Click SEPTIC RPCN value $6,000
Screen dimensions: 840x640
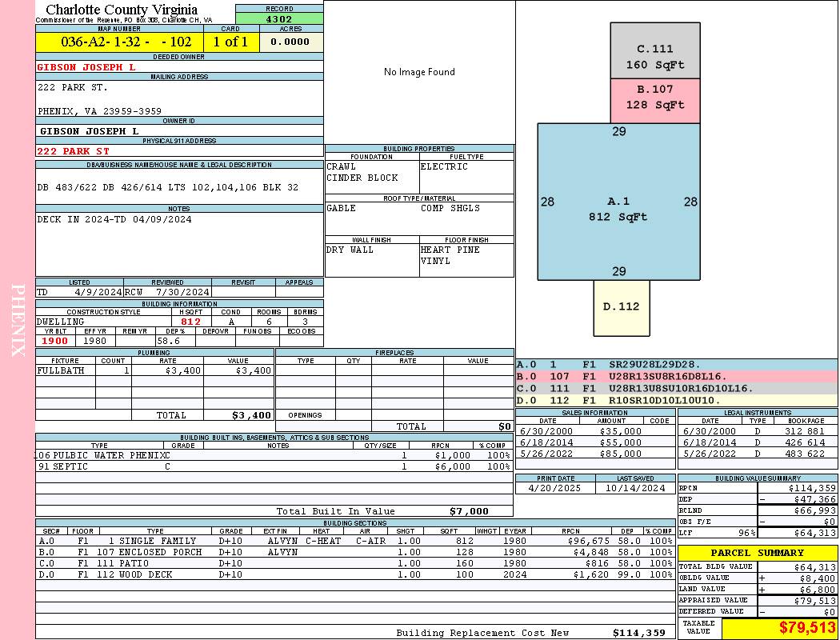pos(452,466)
